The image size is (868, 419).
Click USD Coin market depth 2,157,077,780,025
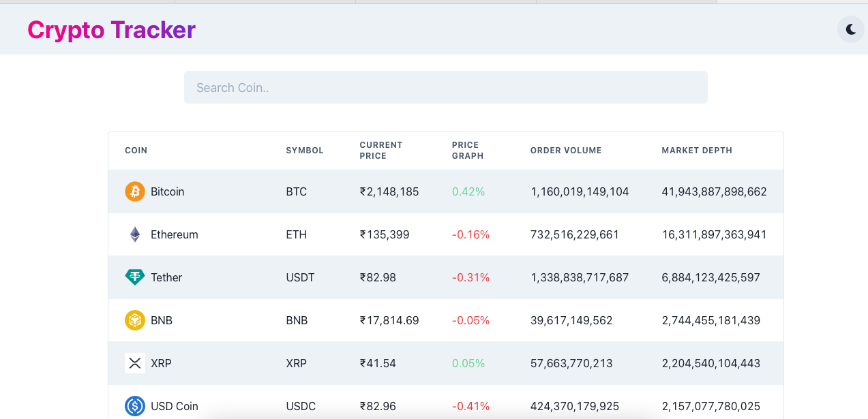[710, 406]
